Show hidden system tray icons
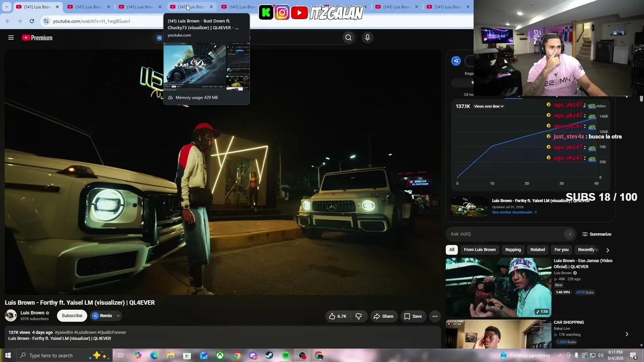This screenshot has width=644, height=362. coord(560,355)
